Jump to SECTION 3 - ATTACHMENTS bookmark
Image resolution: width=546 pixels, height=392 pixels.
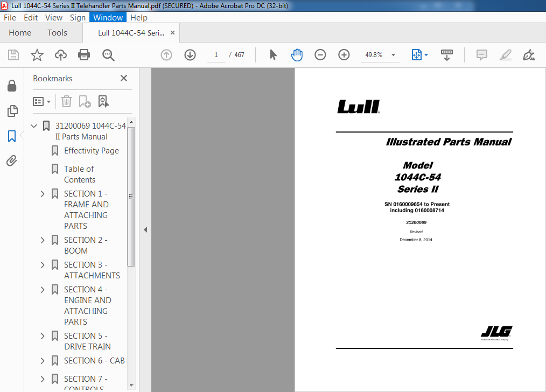coord(92,270)
